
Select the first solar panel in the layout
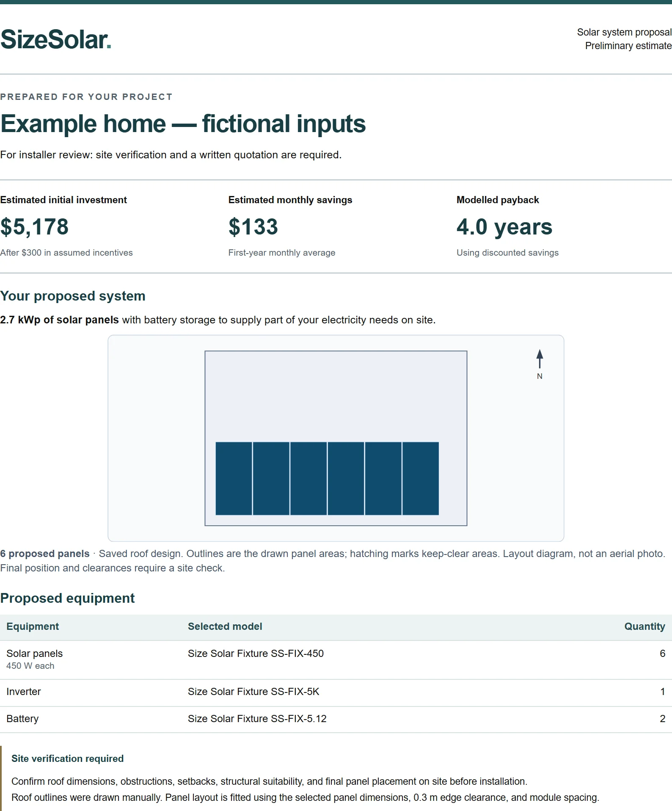pyautogui.click(x=234, y=478)
